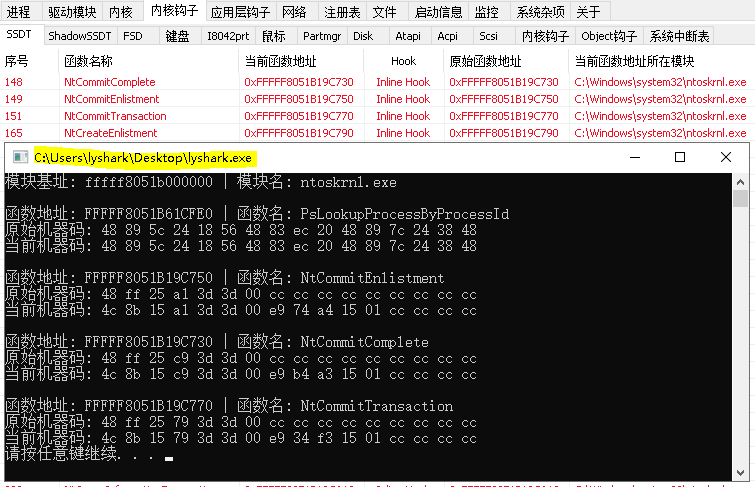Click the lyshark.exe console window icon

[20, 157]
